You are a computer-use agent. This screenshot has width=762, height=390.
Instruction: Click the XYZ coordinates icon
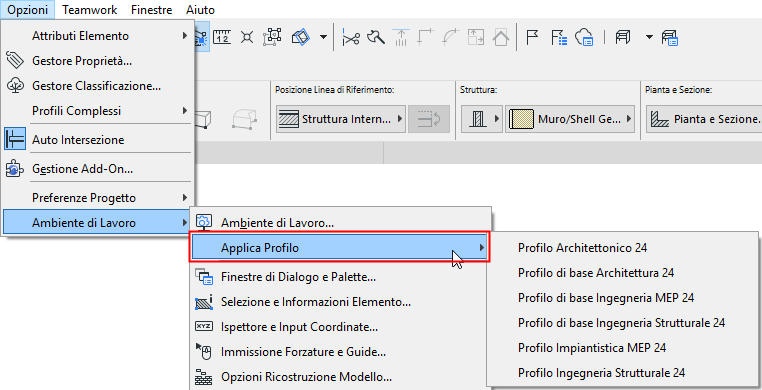[x=204, y=326]
